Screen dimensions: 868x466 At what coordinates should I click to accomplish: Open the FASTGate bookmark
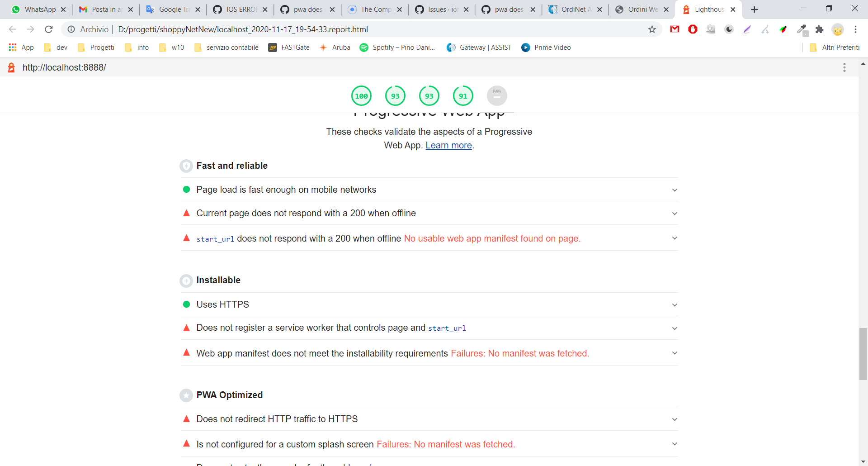coord(289,47)
